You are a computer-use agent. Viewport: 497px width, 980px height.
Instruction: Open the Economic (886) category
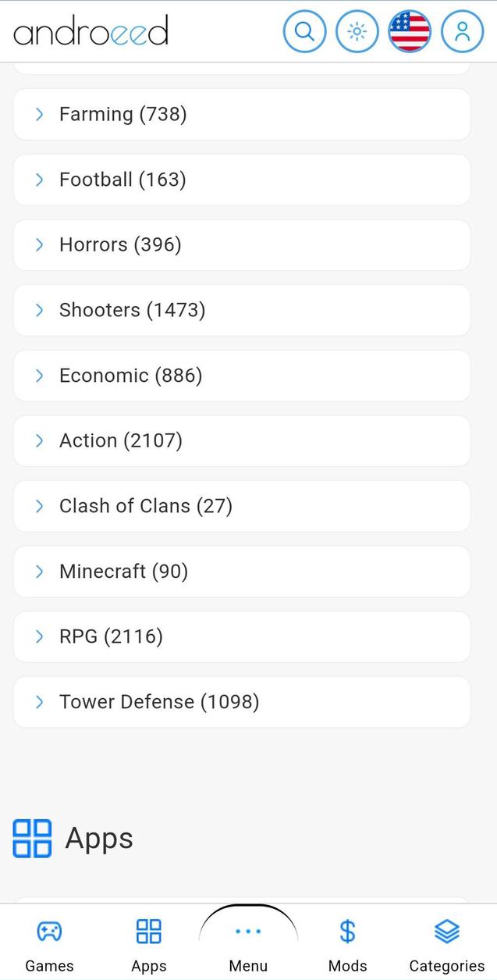[x=130, y=376]
